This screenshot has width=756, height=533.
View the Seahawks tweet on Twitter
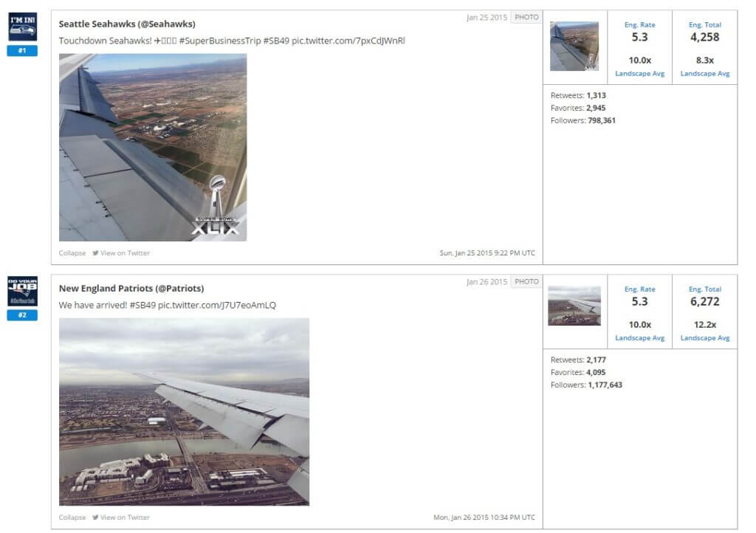pyautogui.click(x=122, y=253)
